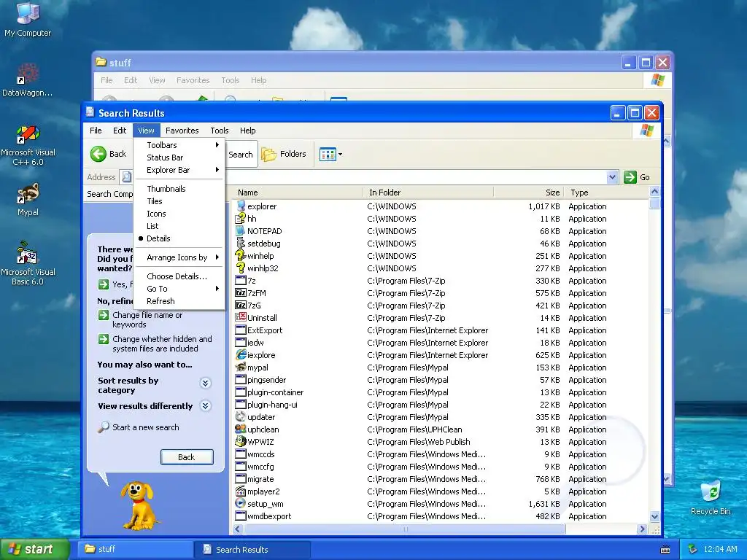Click the green Back arrow icon

pyautogui.click(x=98, y=154)
